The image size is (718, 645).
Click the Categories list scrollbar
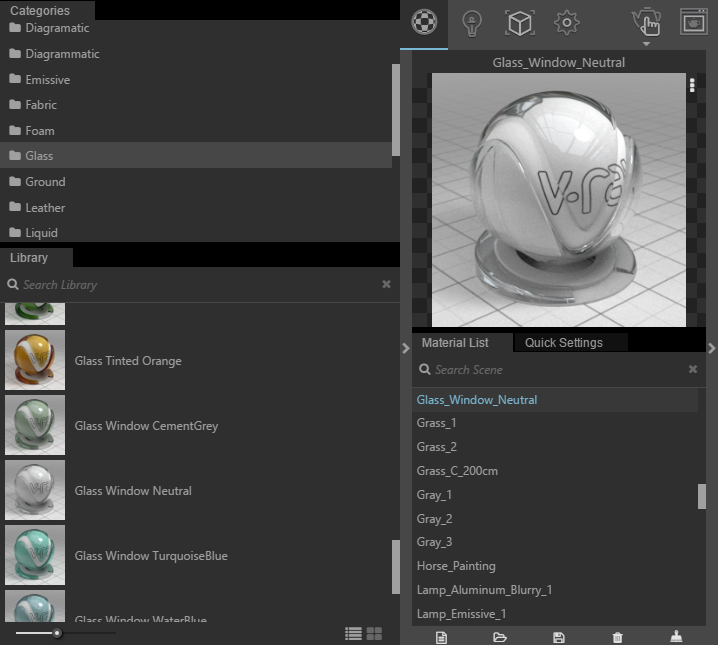pyautogui.click(x=396, y=110)
